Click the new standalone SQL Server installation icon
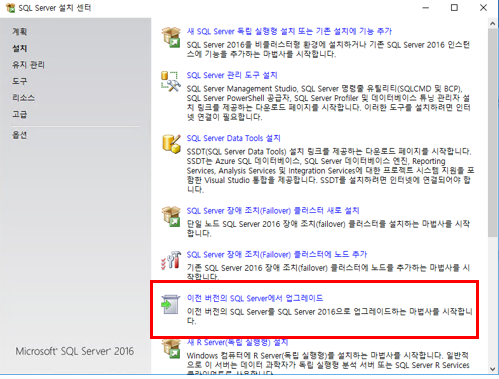This screenshot has height=379, width=499. coord(171,37)
